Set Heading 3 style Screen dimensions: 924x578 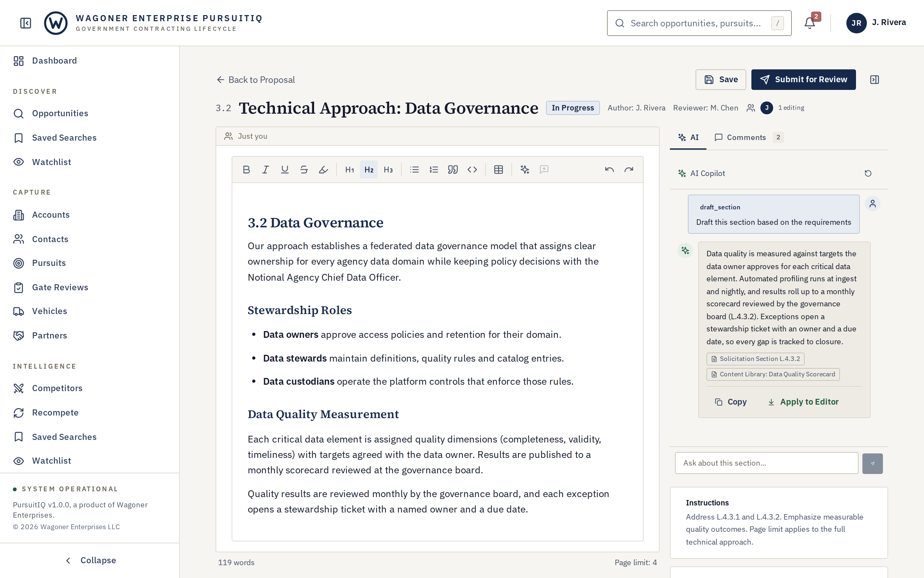388,169
